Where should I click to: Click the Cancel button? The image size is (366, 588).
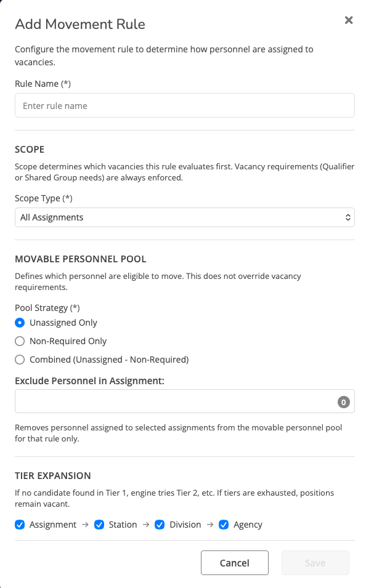click(x=235, y=563)
